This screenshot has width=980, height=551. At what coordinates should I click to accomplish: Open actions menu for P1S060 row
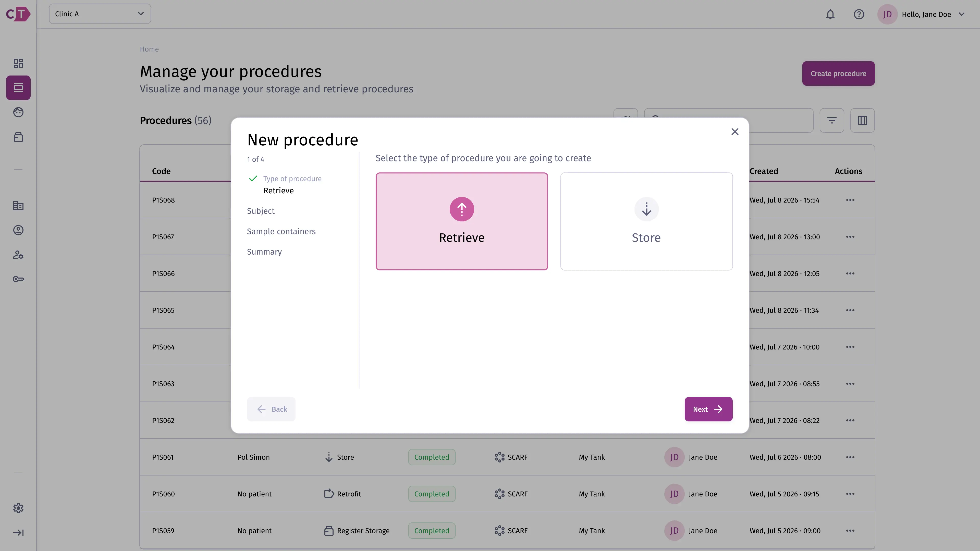click(x=850, y=494)
